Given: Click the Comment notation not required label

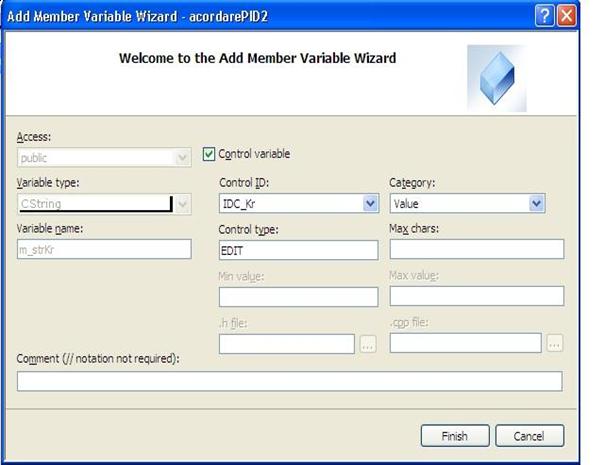Looking at the screenshot, I should tap(98, 359).
